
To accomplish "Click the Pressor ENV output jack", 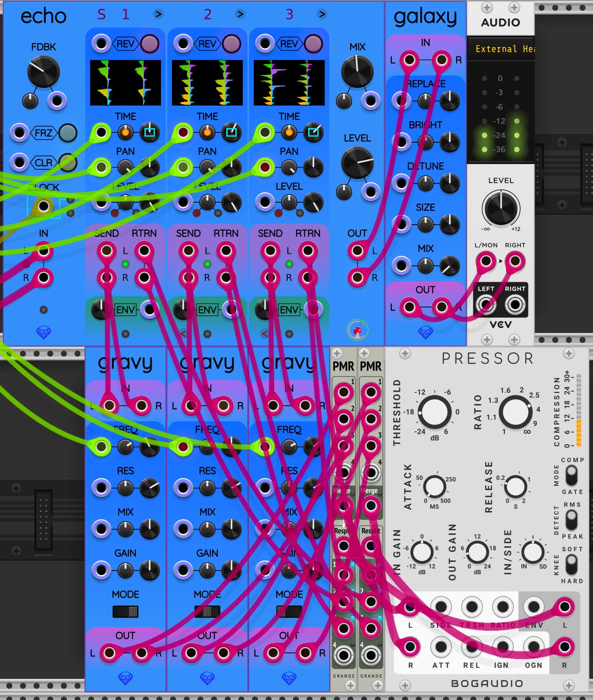I will point(533,607).
